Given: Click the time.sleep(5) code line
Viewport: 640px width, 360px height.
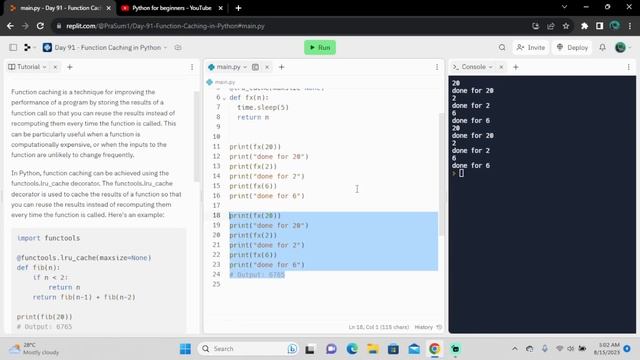Looking at the screenshot, I should coord(263,107).
